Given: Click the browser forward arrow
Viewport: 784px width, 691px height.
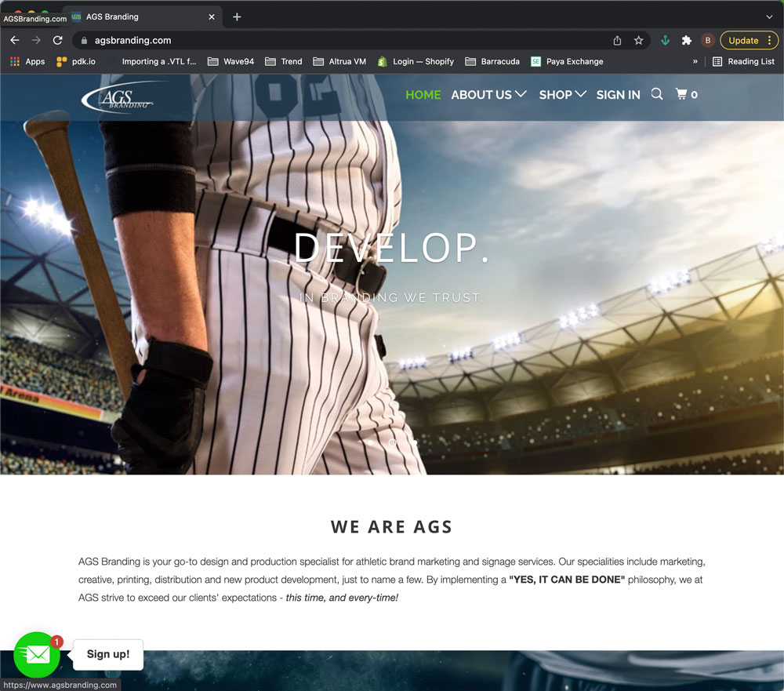Looking at the screenshot, I should (36, 40).
